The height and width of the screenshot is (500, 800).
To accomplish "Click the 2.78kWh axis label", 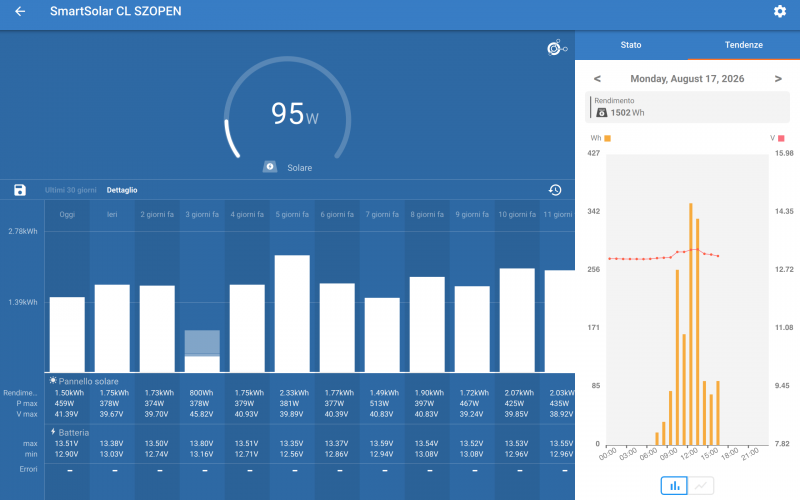I will pyautogui.click(x=22, y=231).
